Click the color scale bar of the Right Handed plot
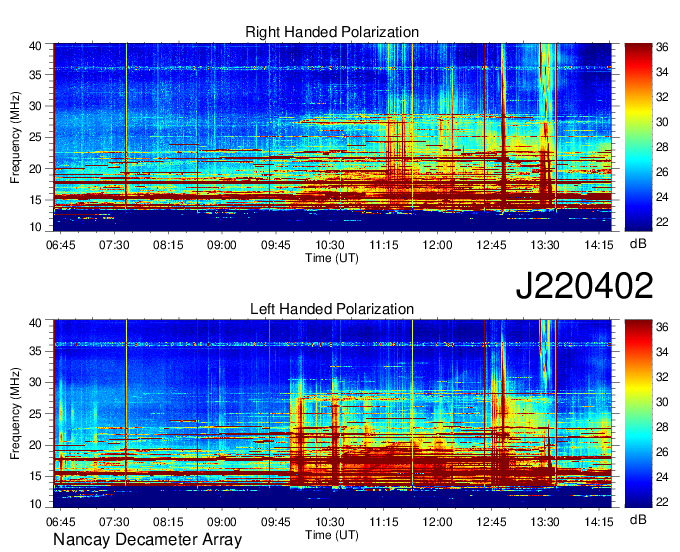This screenshot has width=680, height=552. click(x=638, y=137)
